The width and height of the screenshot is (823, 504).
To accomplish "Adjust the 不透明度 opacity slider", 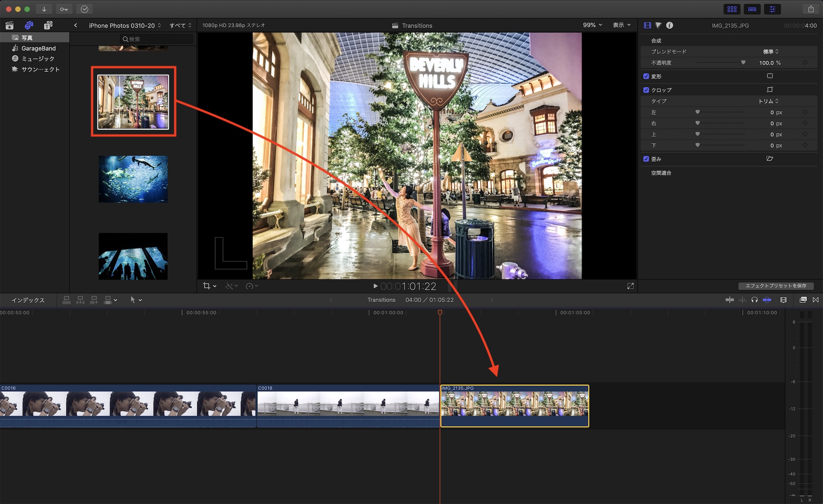I will click(x=743, y=63).
